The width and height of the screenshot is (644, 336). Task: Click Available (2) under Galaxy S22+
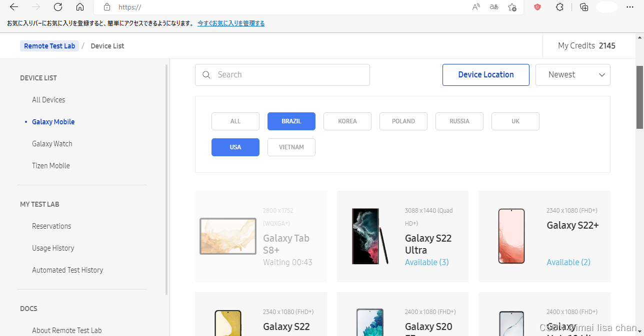coord(568,262)
